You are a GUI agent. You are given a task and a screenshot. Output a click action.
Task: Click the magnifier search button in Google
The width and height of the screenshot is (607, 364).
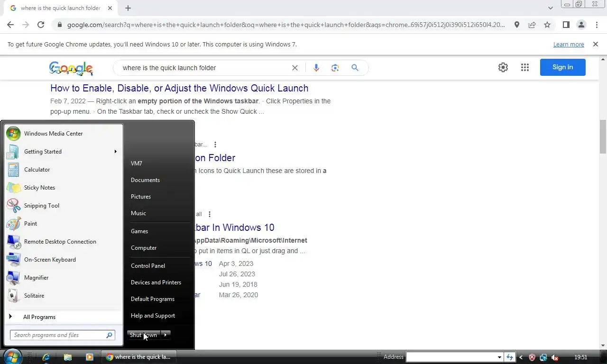click(355, 68)
